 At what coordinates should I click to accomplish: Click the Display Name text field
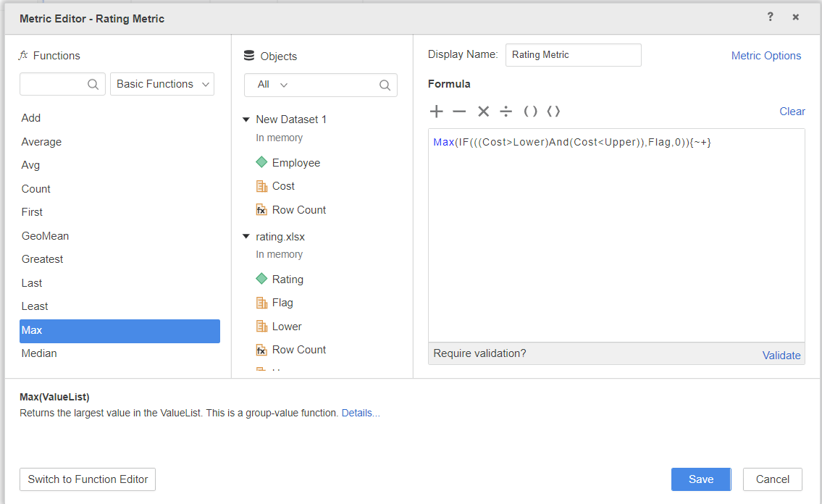click(x=573, y=55)
